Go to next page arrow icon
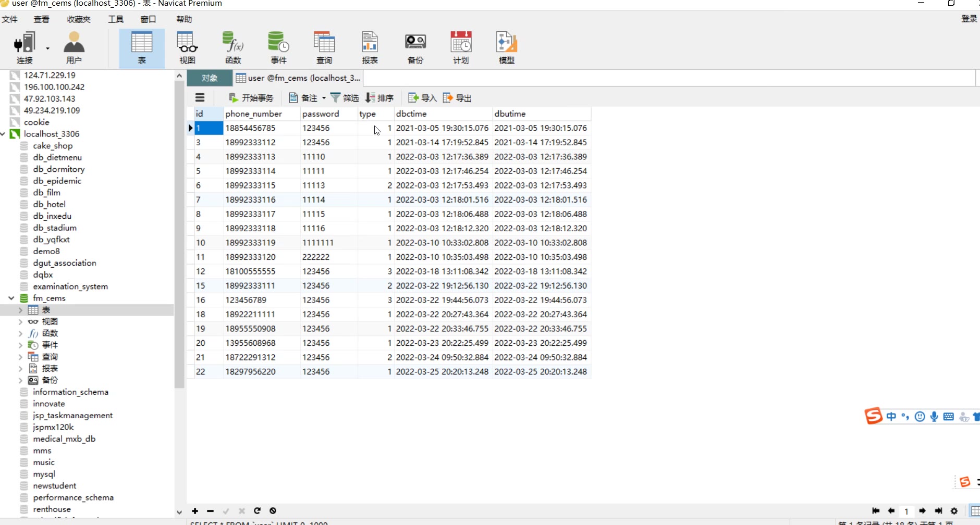 click(923, 511)
